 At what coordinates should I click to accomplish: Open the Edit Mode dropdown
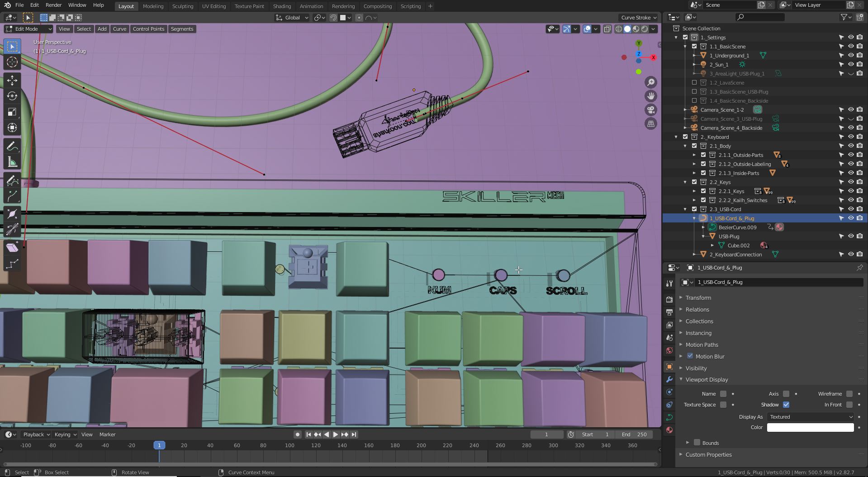[28, 29]
